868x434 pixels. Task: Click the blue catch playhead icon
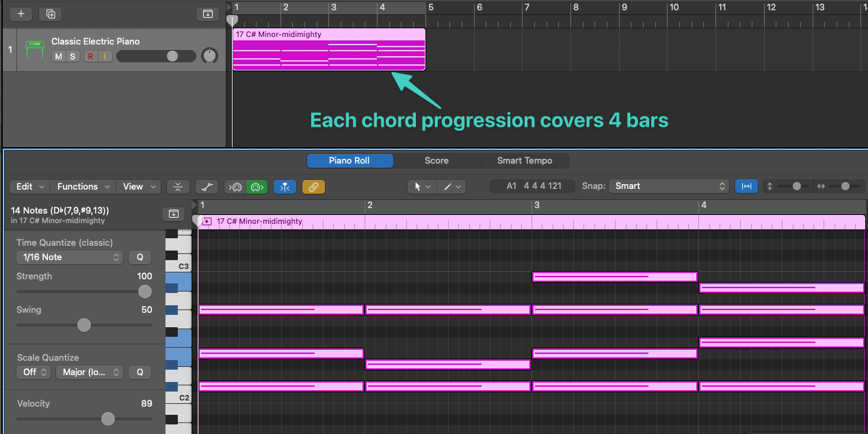click(x=285, y=186)
